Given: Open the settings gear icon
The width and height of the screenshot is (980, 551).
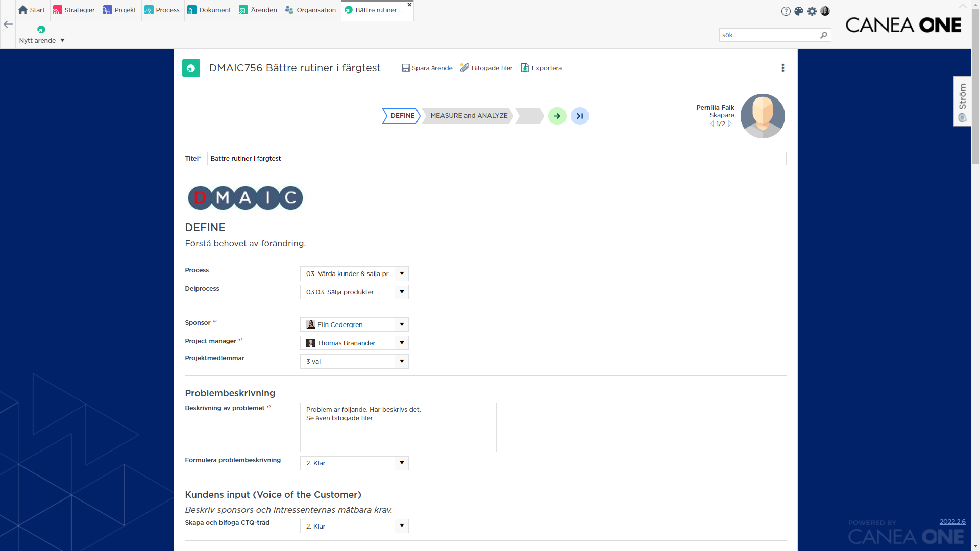Looking at the screenshot, I should pos(812,11).
